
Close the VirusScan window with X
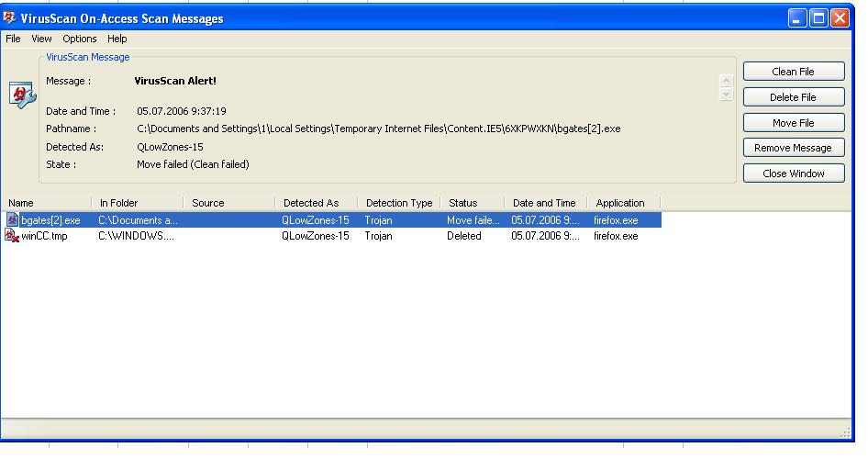pos(840,18)
